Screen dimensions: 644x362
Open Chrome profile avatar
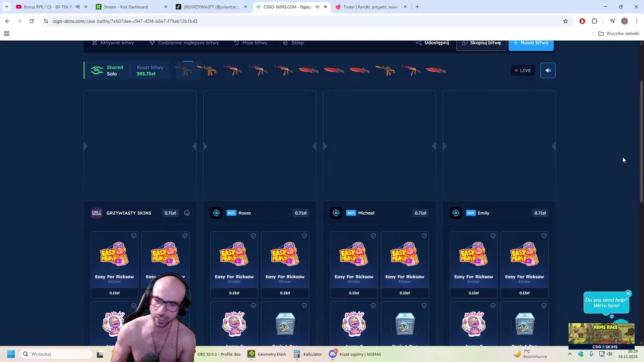(624, 21)
